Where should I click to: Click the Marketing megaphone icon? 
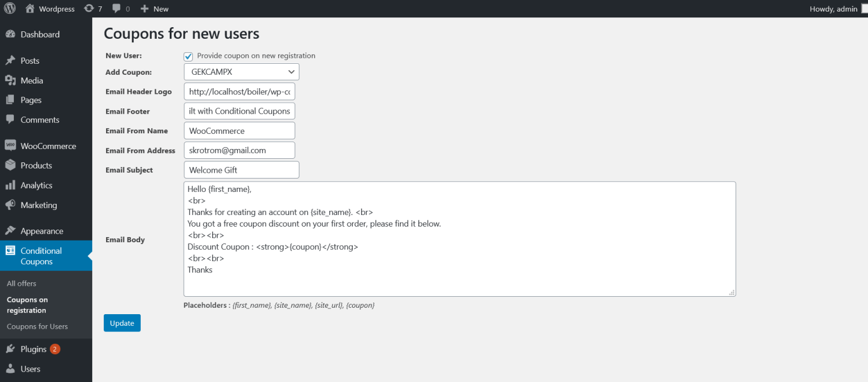(x=10, y=205)
